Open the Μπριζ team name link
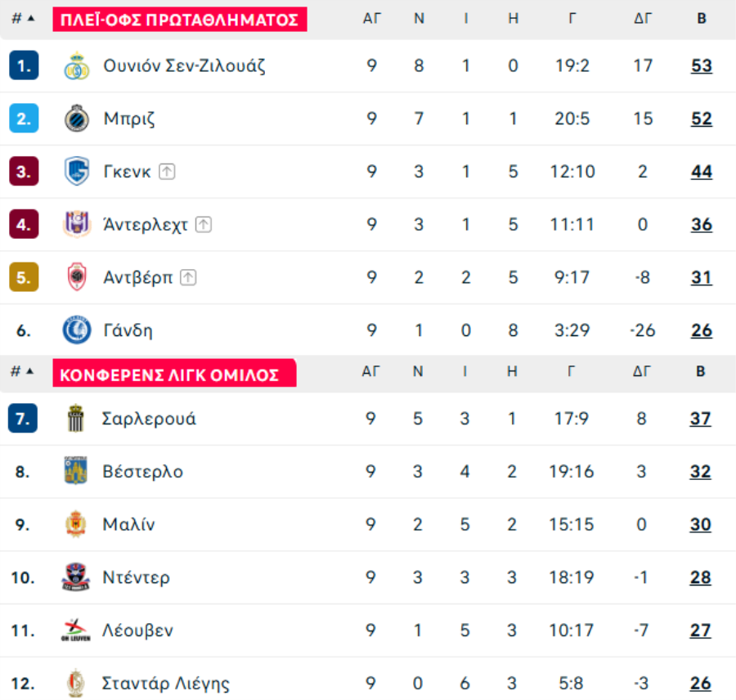The width and height of the screenshot is (736, 700). pyautogui.click(x=129, y=119)
